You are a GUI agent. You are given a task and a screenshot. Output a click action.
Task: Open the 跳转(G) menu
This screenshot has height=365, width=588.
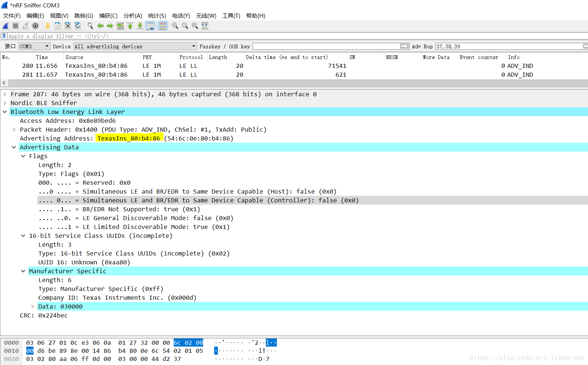point(84,16)
